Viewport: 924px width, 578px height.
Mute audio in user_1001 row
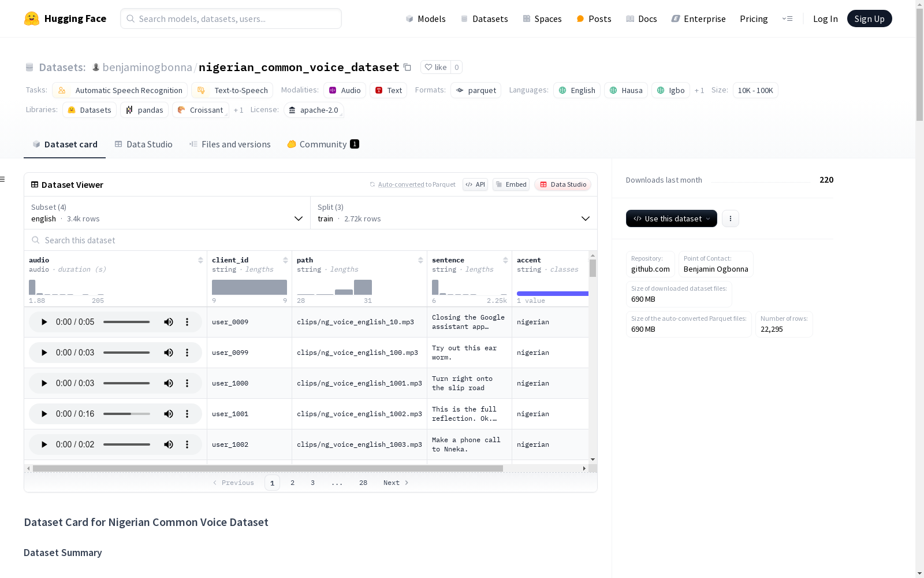(x=169, y=414)
